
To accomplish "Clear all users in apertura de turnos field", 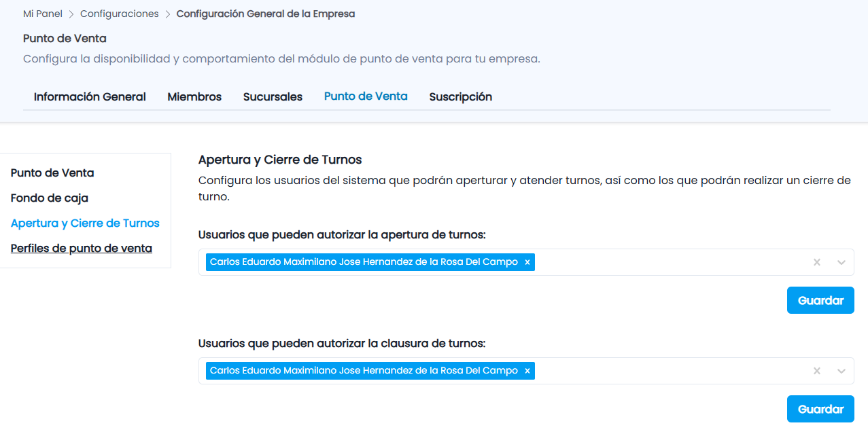I will click(x=817, y=262).
